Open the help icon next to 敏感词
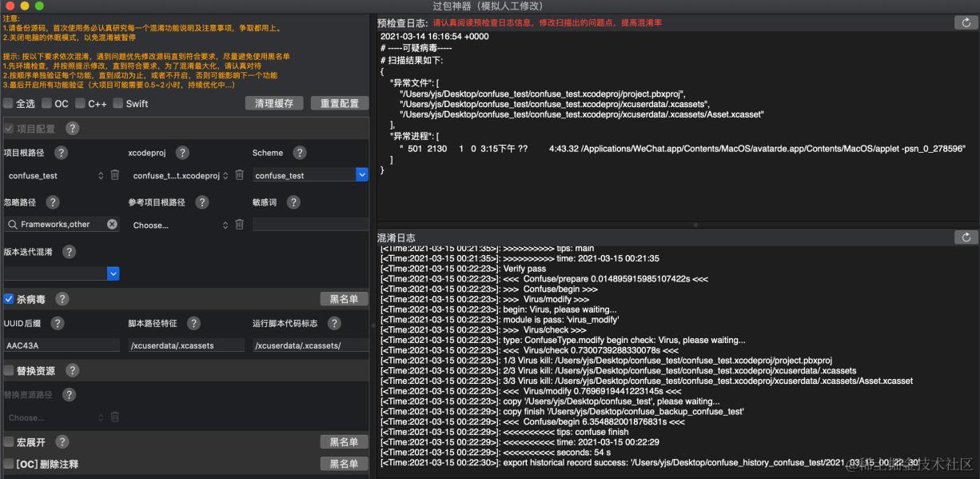Screen dimensions: 980x479 click(293, 202)
